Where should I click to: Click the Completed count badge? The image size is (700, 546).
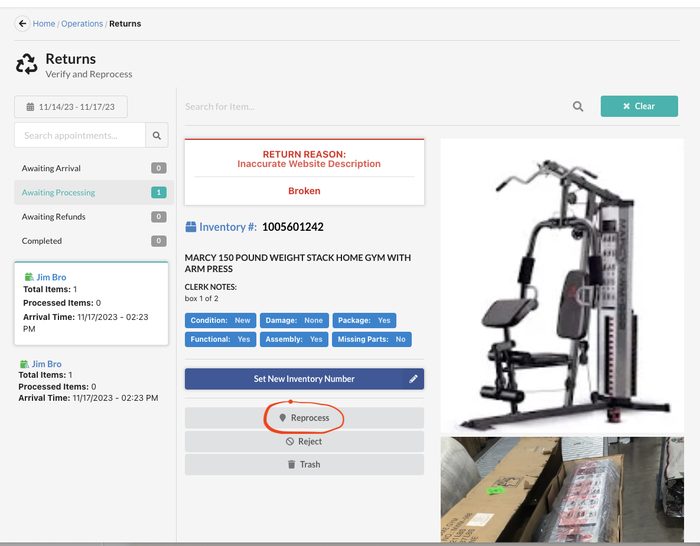pos(158,241)
